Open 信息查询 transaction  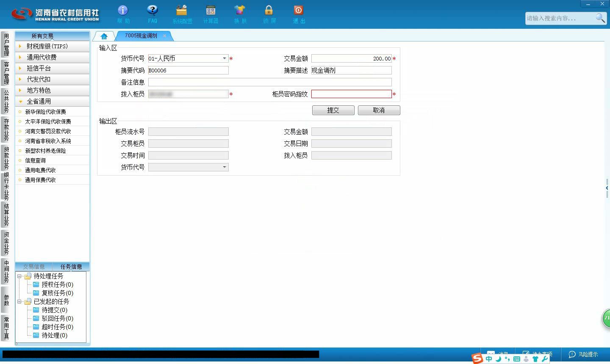52,160
